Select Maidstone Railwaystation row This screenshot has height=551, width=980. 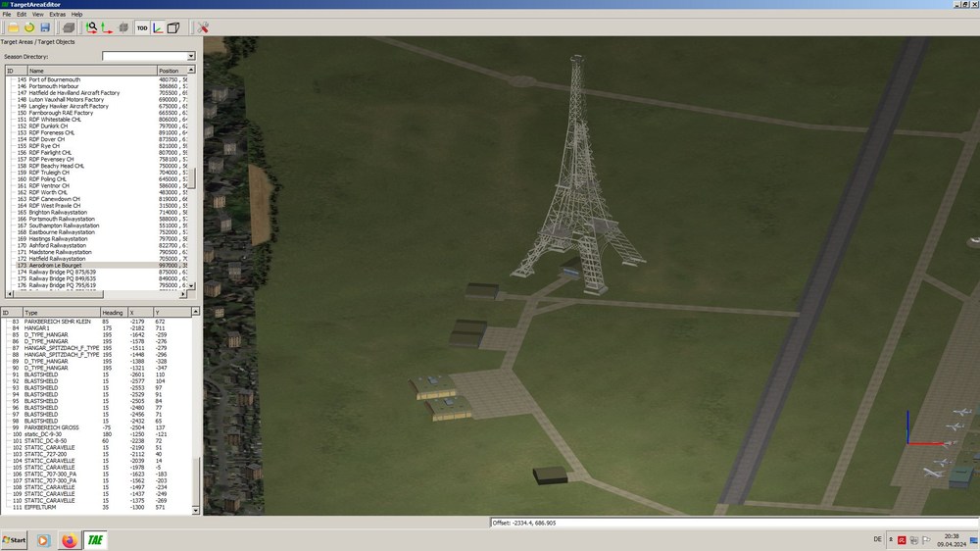pyautogui.click(x=96, y=252)
